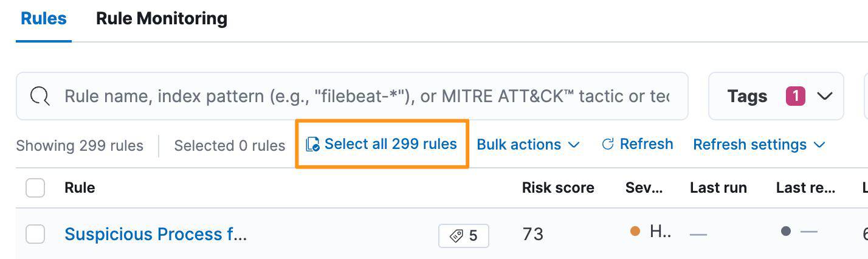The width and height of the screenshot is (868, 259).
Task: Expand the Bulk actions menu
Action: (528, 145)
